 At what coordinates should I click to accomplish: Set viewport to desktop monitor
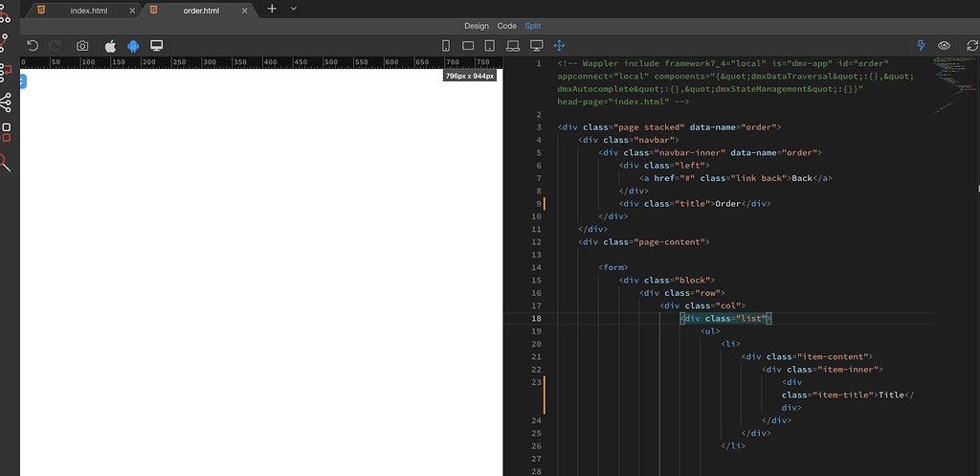536,46
